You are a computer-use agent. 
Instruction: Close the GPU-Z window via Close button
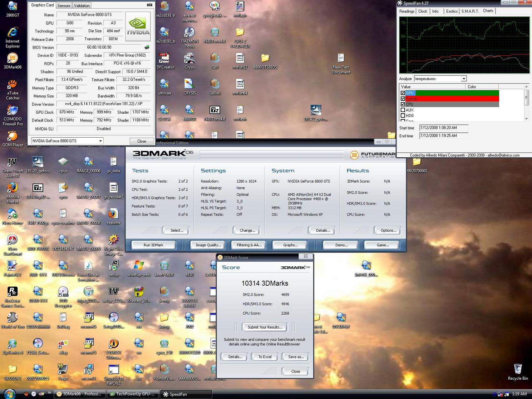(x=142, y=141)
